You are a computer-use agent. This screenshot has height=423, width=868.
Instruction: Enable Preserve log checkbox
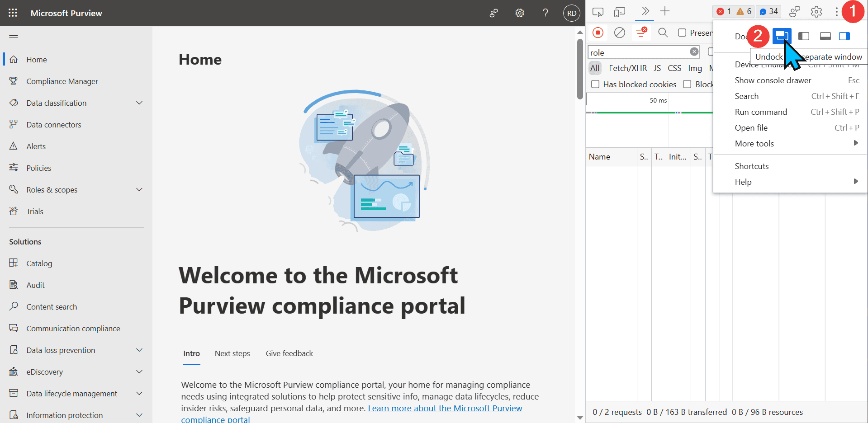(682, 33)
